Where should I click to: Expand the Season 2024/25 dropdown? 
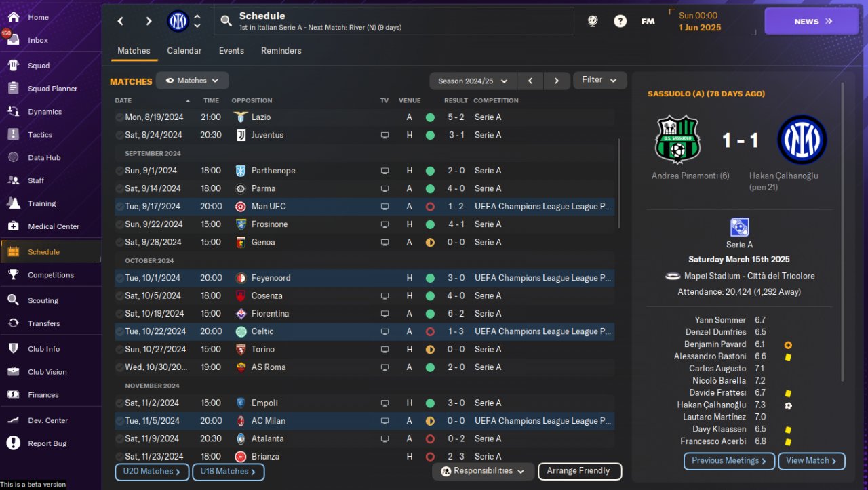tap(473, 81)
